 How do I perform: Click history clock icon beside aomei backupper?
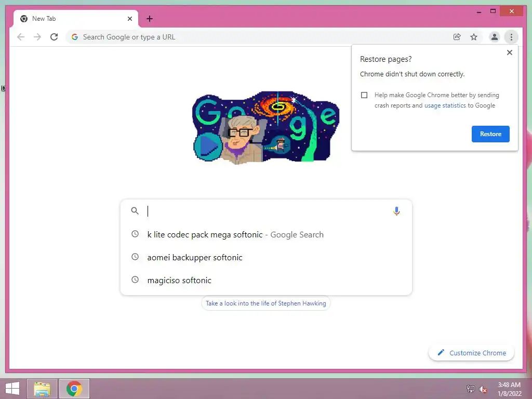point(135,257)
